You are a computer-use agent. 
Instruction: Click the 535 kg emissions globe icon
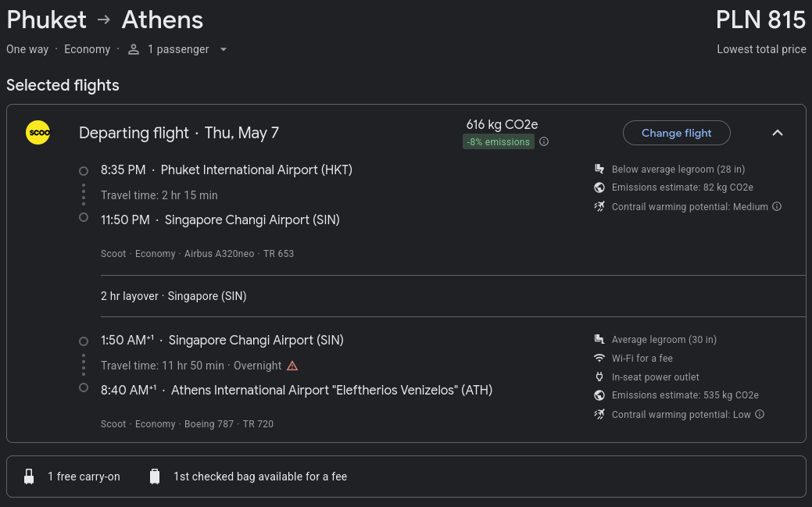pos(599,395)
